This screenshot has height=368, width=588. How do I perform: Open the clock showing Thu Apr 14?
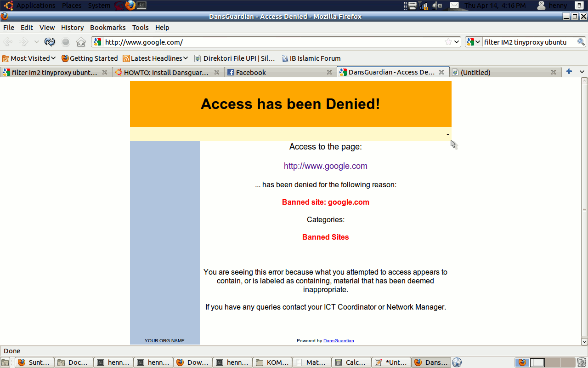click(495, 6)
